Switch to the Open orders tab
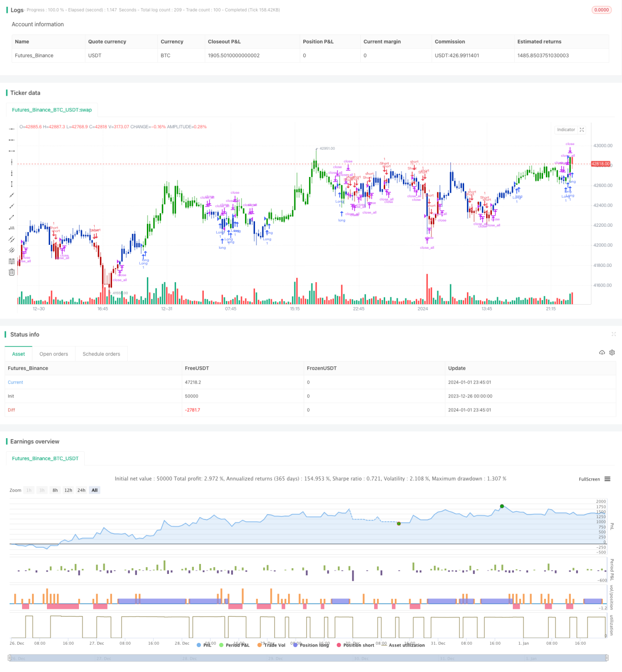622x672 pixels. [54, 354]
